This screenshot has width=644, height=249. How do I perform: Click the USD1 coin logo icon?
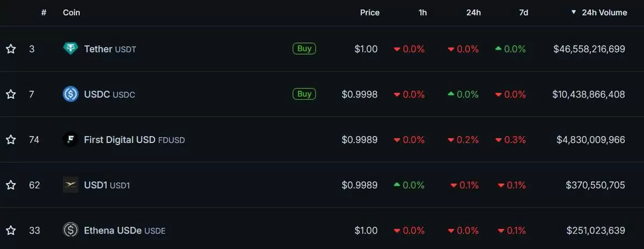70,185
